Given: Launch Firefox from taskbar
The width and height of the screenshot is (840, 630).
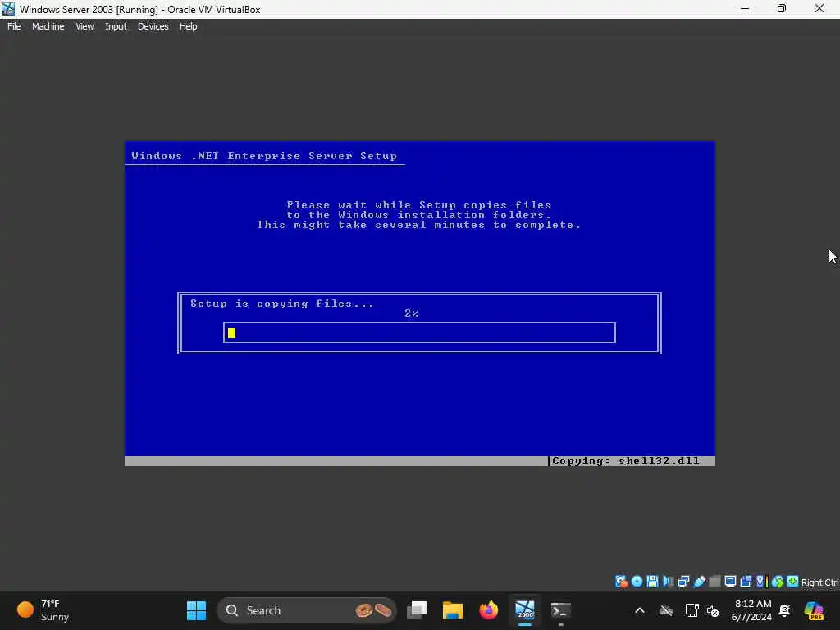Looking at the screenshot, I should pyautogui.click(x=489, y=610).
